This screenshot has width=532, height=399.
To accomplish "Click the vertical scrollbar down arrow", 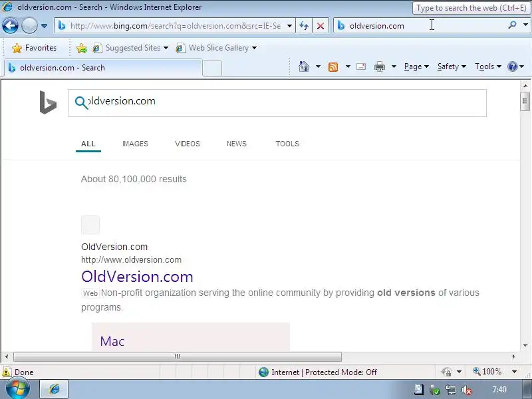I will pos(525,346).
